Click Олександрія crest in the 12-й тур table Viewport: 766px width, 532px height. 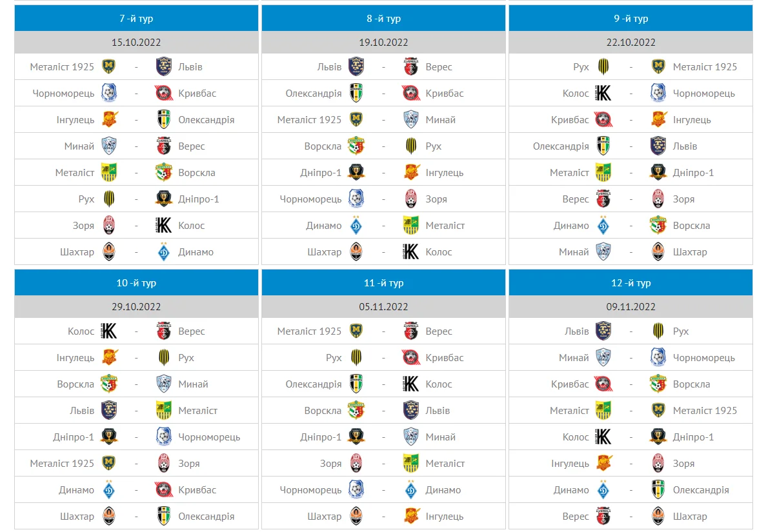(658, 490)
